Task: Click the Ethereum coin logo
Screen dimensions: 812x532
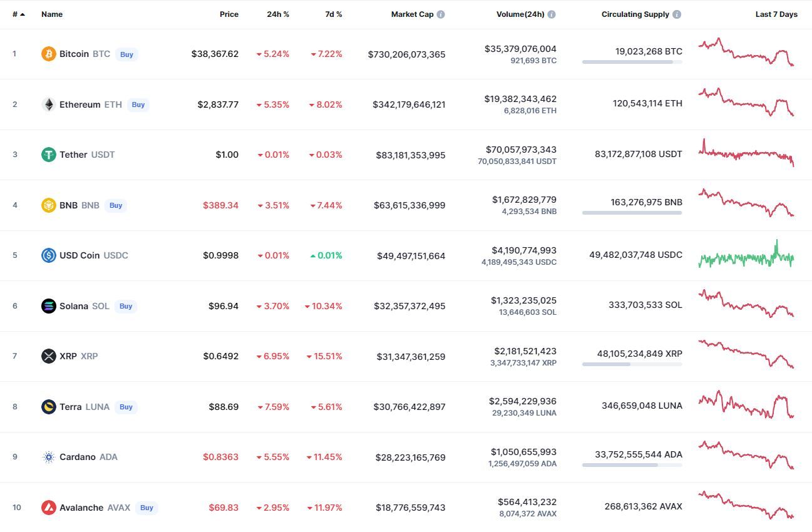Action: pyautogui.click(x=49, y=105)
